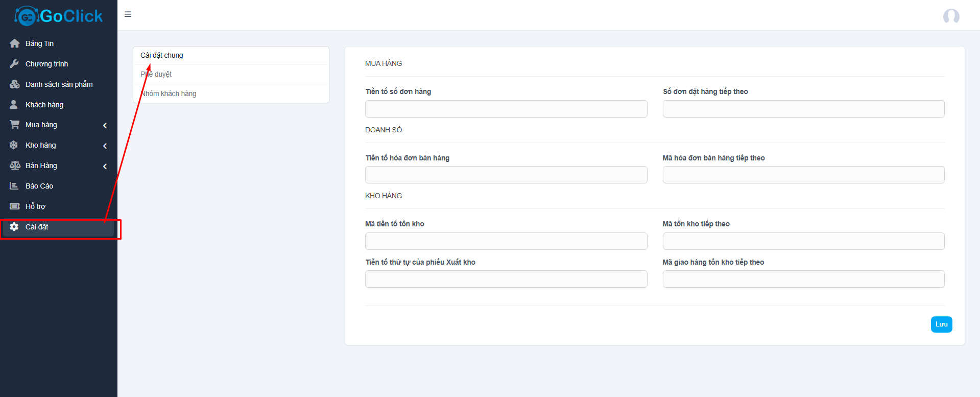This screenshot has width=980, height=397.
Task: Expand the Kho hàng submenu arrow
Action: click(105, 146)
